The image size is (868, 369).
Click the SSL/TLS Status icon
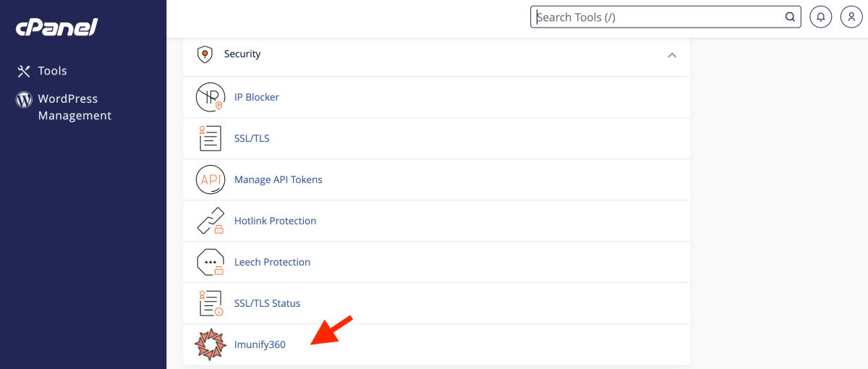point(210,303)
